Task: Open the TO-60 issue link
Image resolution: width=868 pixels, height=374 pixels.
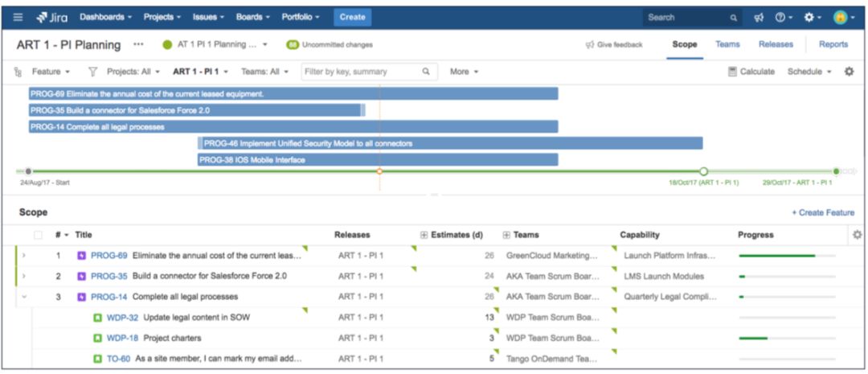Action: pos(118,359)
